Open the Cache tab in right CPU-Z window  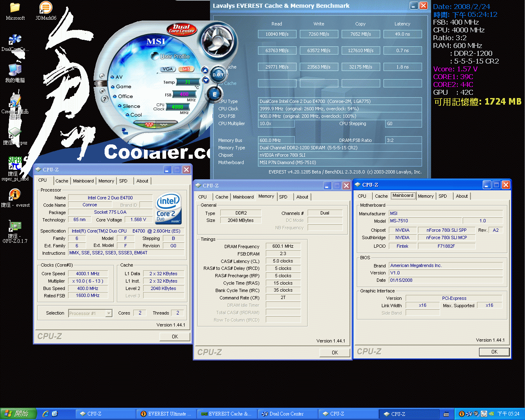click(x=381, y=196)
